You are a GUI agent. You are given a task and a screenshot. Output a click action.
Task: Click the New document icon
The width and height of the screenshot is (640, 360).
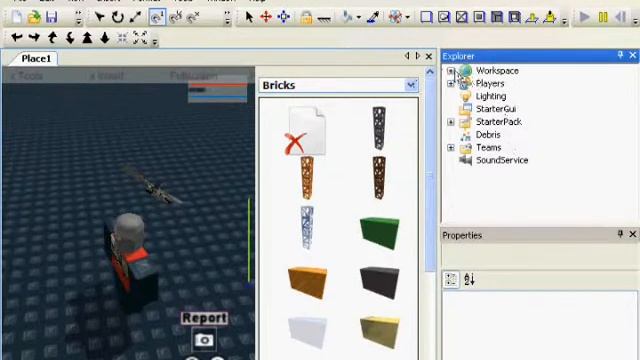pos(17,17)
